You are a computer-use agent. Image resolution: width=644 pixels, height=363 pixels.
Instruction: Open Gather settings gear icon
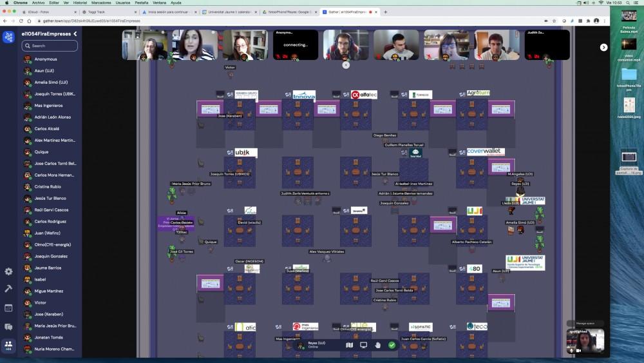pyautogui.click(x=8, y=271)
